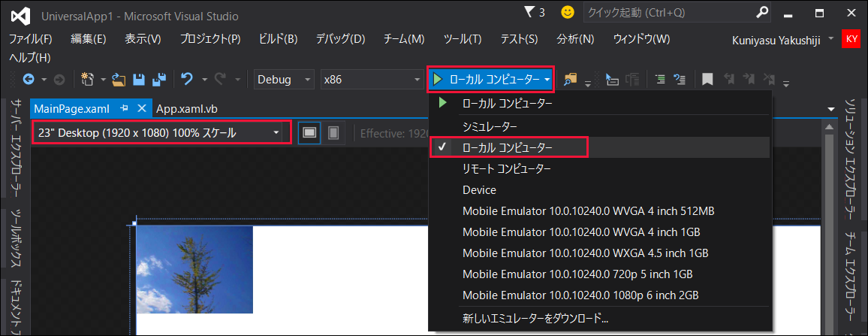Click the Navigate Forward arrow icon

pos(59,80)
